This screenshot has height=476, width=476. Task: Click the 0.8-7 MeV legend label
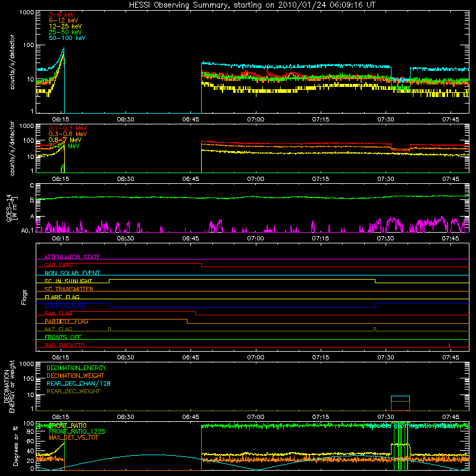click(x=65, y=140)
